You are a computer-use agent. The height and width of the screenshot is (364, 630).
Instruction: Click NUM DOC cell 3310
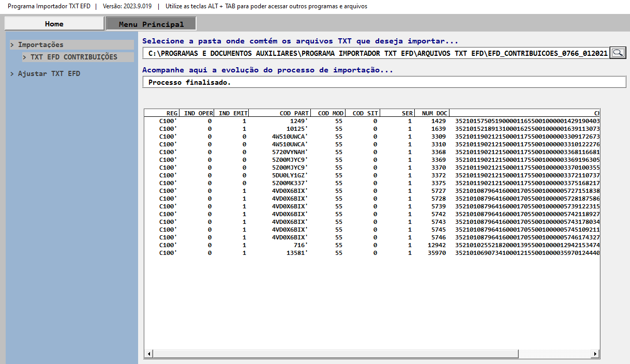(438, 144)
